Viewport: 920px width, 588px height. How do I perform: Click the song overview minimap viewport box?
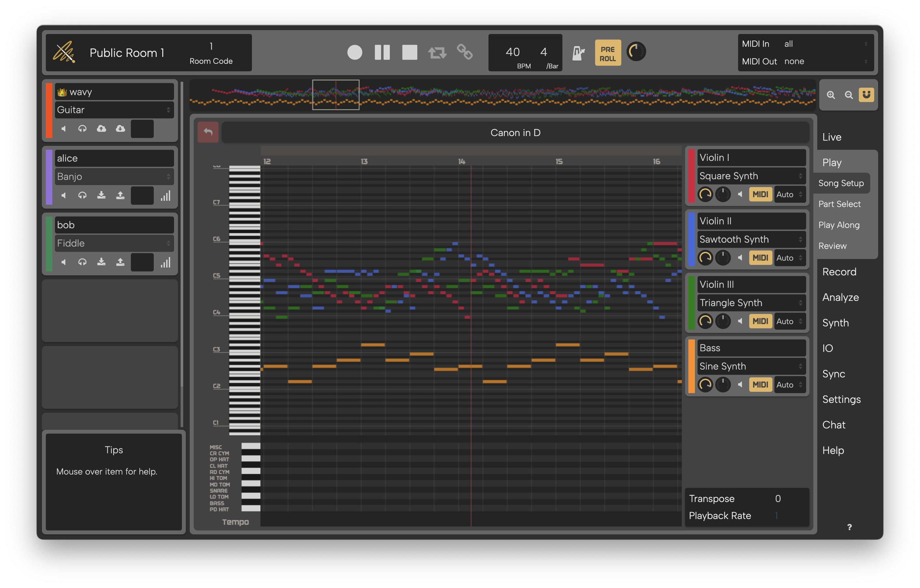coord(335,95)
